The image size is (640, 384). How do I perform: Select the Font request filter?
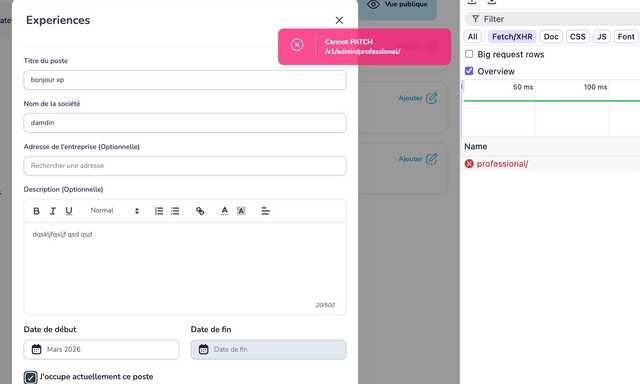coord(626,37)
